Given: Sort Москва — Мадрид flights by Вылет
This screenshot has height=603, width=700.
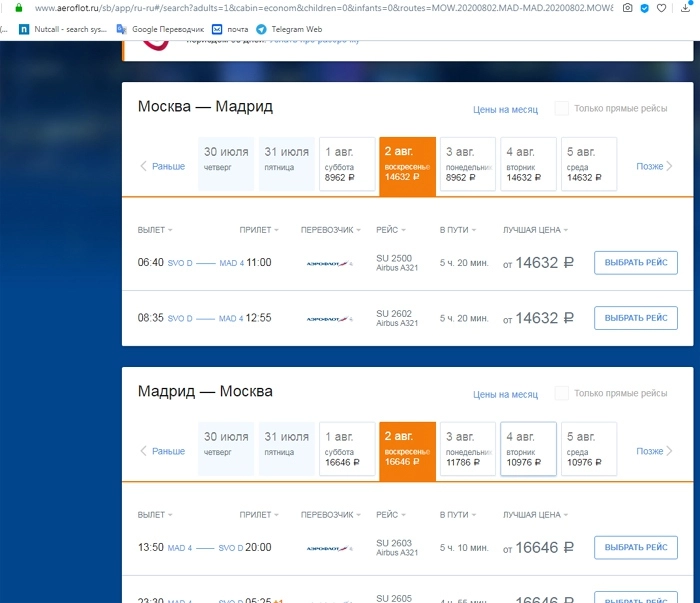Looking at the screenshot, I should click(x=155, y=230).
